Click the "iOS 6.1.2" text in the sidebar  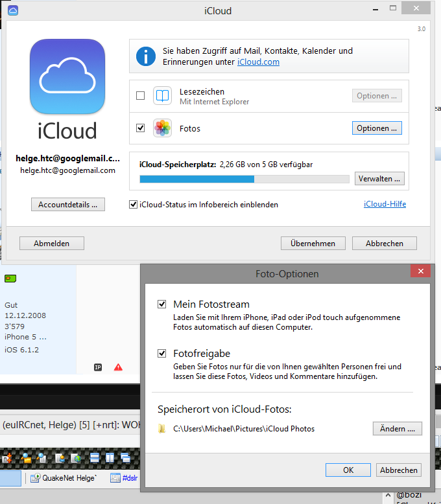21,350
